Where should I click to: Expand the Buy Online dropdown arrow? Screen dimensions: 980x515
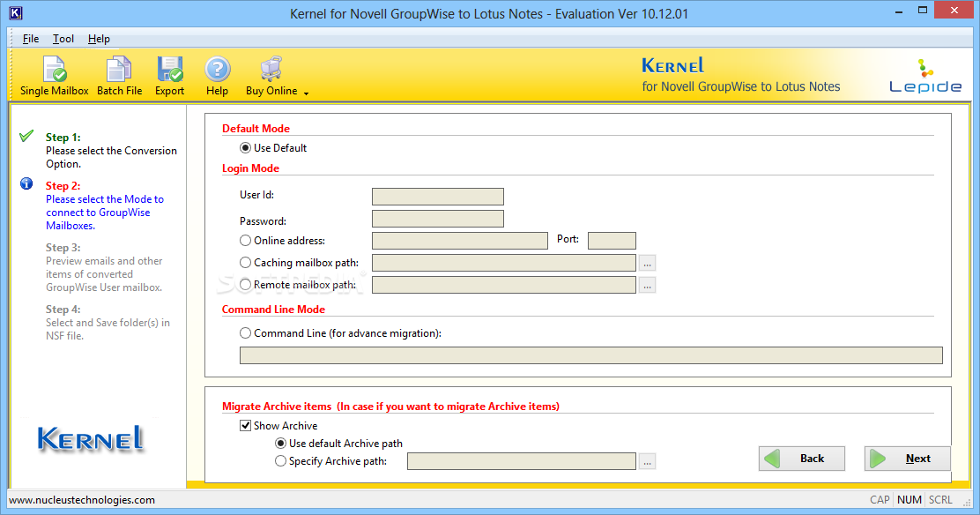coord(307,93)
